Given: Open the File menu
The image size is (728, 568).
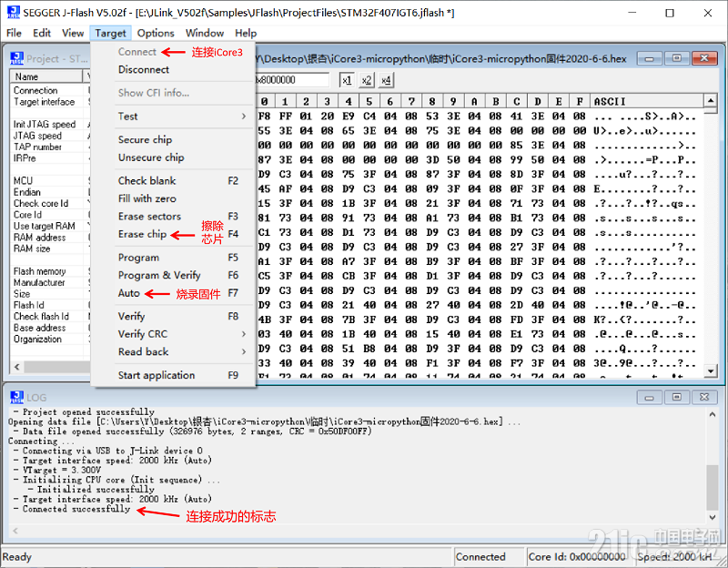Looking at the screenshot, I should 14,33.
